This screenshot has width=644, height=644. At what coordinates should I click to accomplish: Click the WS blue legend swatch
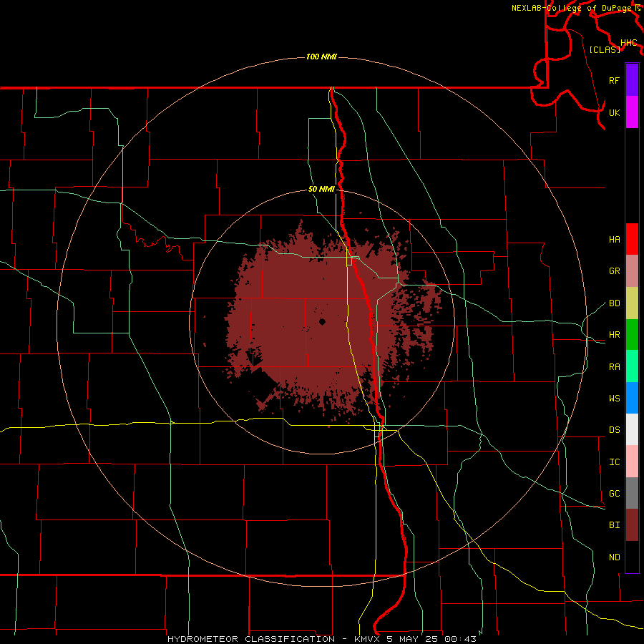(632, 398)
